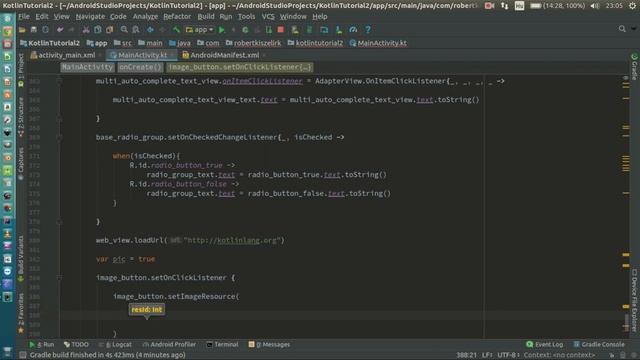Click the java folder breadcrumb

(x=180, y=43)
